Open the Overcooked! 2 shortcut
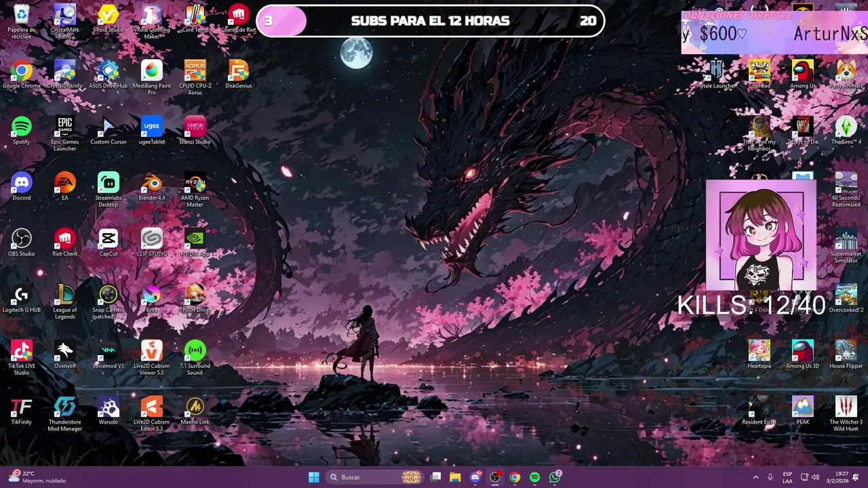The width and height of the screenshot is (868, 488). pos(846,295)
